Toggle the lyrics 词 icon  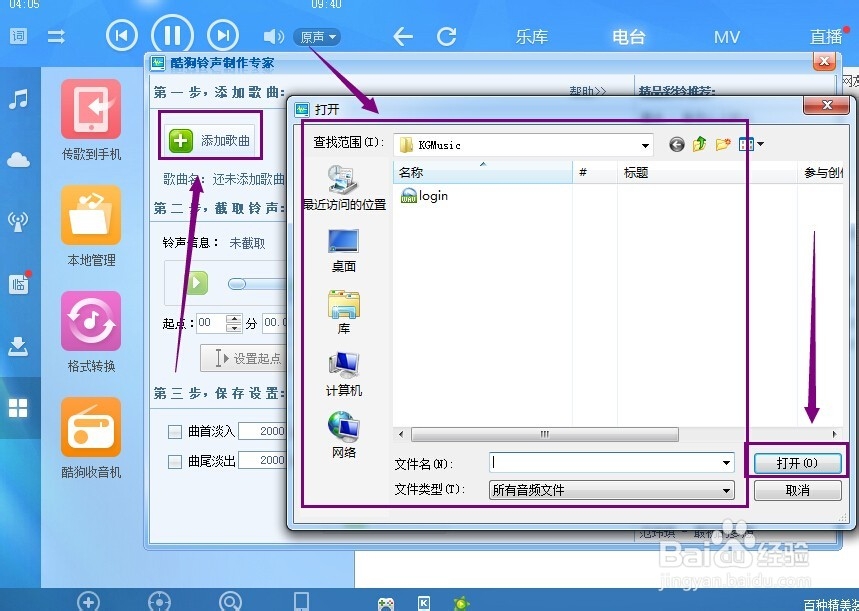[18, 36]
